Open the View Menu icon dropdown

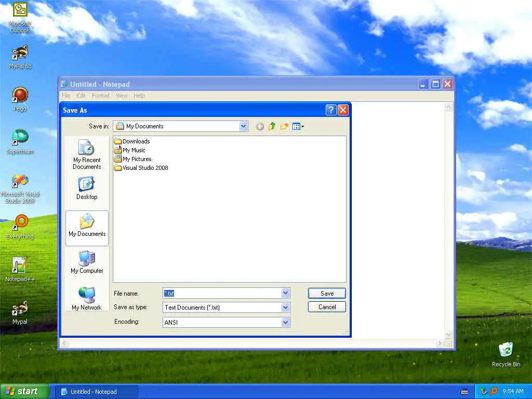pos(298,127)
